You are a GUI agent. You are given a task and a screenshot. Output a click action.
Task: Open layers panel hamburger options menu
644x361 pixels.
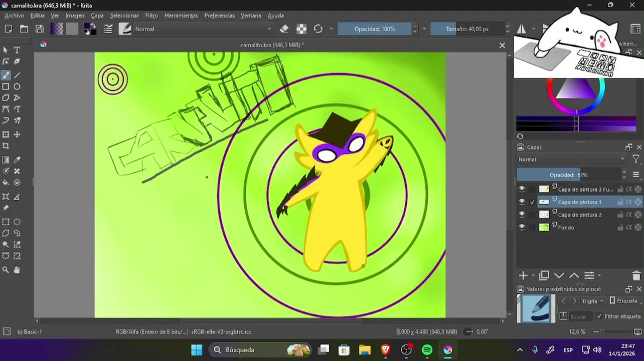(636, 175)
